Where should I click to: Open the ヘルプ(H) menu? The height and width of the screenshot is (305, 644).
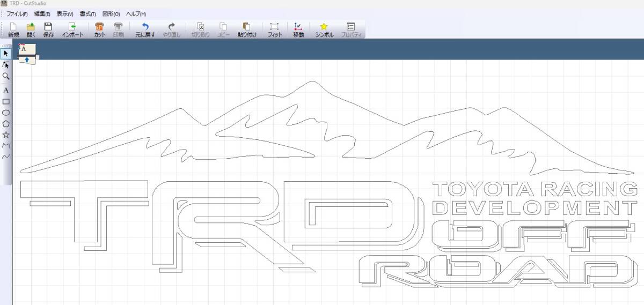coord(136,14)
